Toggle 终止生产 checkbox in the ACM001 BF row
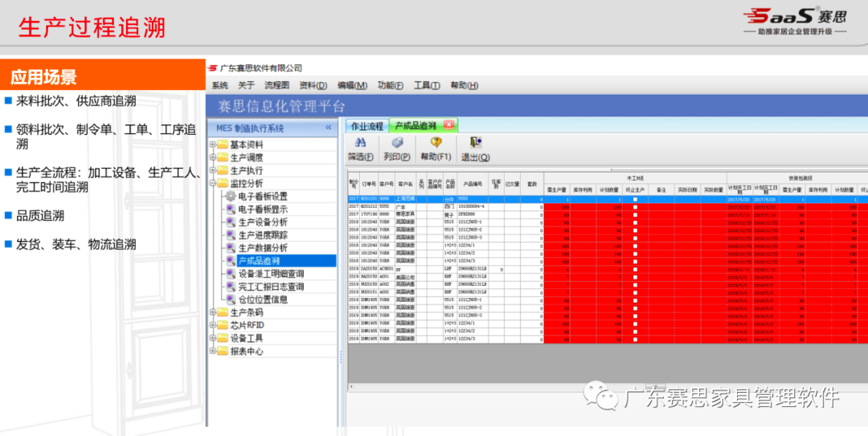 [x=635, y=270]
